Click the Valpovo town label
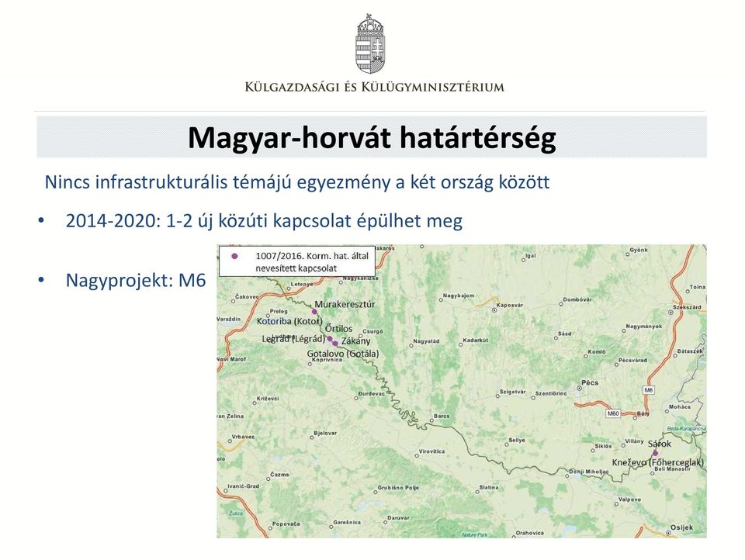 pyautogui.click(x=629, y=500)
